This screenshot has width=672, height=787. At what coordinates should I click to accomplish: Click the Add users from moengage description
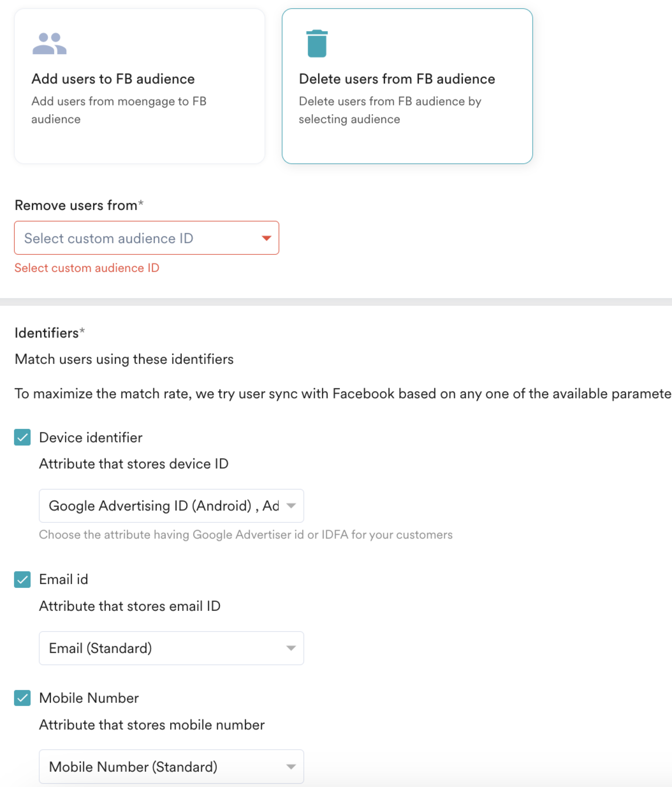[119, 110]
